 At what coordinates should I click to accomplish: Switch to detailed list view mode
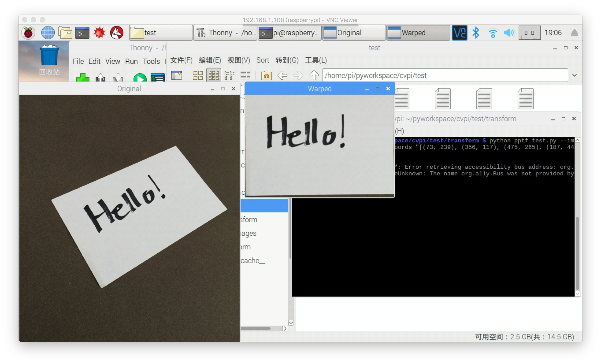click(x=245, y=75)
